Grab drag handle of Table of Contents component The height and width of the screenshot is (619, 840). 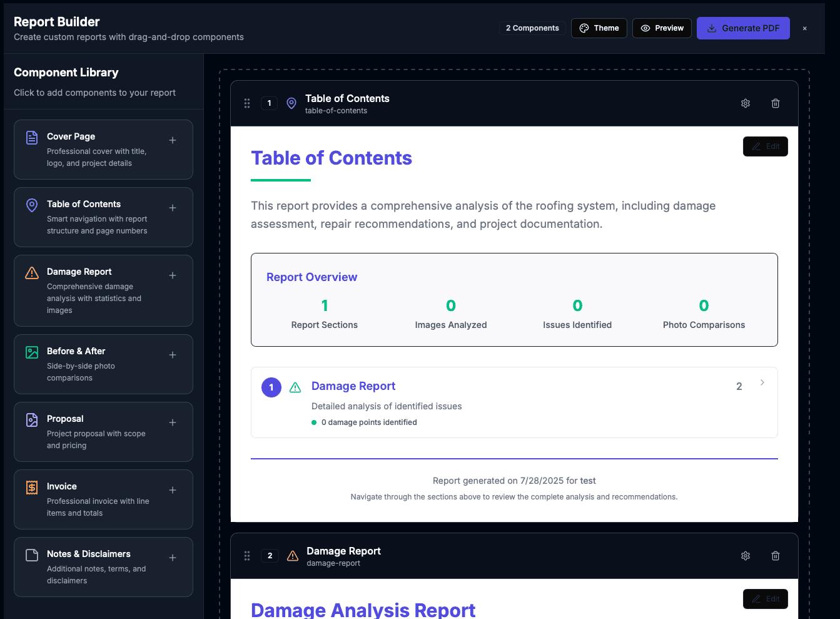click(247, 103)
